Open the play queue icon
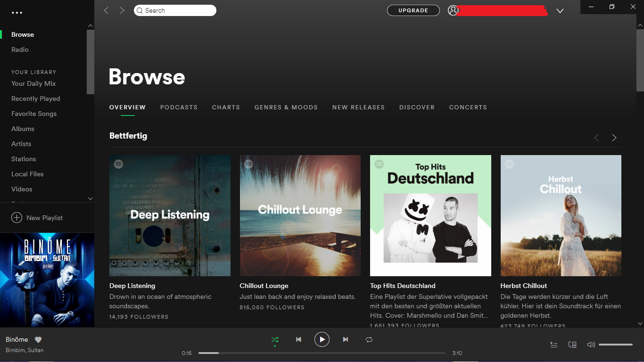Image resolution: width=644 pixels, height=362 pixels. pos(554,345)
